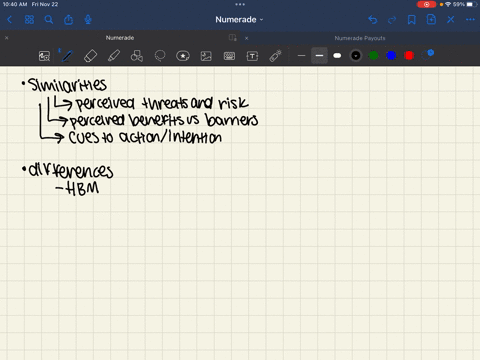Open Numerade document title dropdown

239,20
